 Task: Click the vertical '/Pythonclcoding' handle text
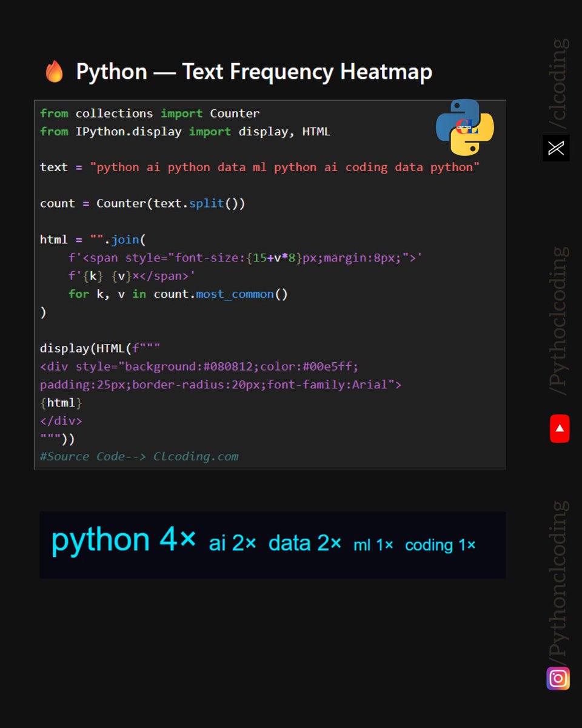558,582
